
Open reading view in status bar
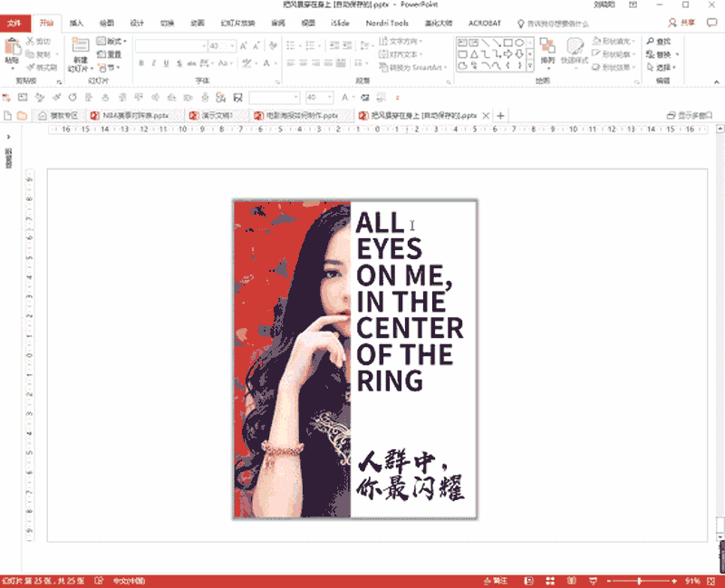pos(572,581)
